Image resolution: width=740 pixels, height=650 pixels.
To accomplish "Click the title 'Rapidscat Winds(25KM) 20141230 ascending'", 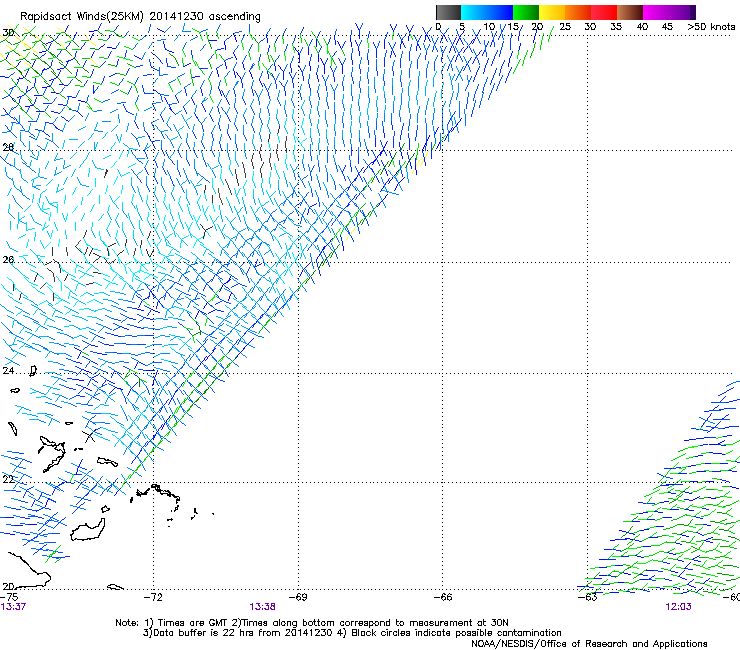I will tap(140, 16).
